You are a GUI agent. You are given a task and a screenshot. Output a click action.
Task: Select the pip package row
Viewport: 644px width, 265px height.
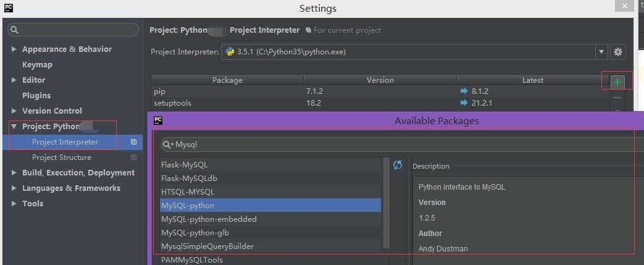380,91
